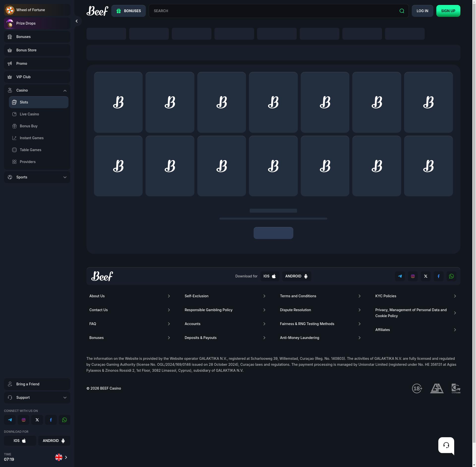Screen dimensions: 476x467
Task: Click the SIGN UP button
Action: point(448,11)
